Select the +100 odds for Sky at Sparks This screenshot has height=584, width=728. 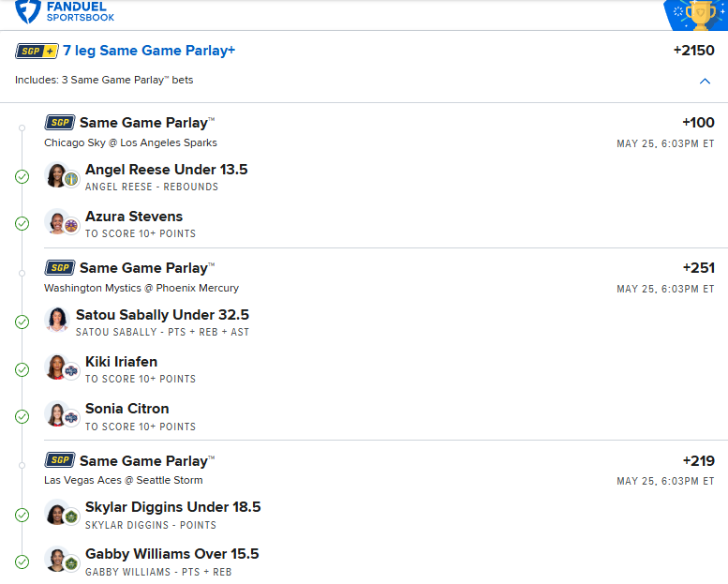pos(698,123)
